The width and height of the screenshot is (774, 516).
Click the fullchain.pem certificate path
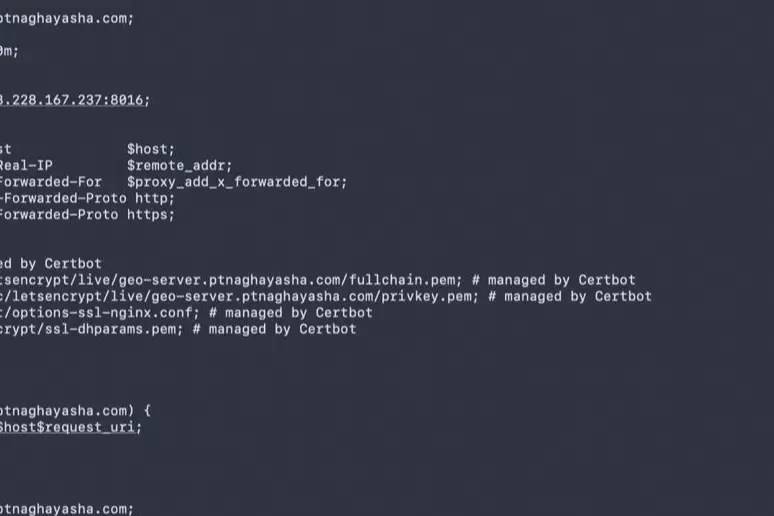coord(231,280)
